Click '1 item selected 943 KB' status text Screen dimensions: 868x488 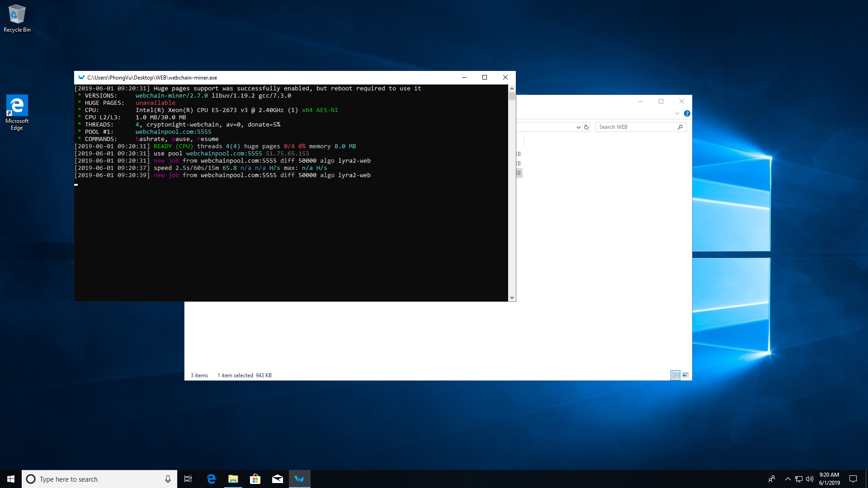point(245,375)
